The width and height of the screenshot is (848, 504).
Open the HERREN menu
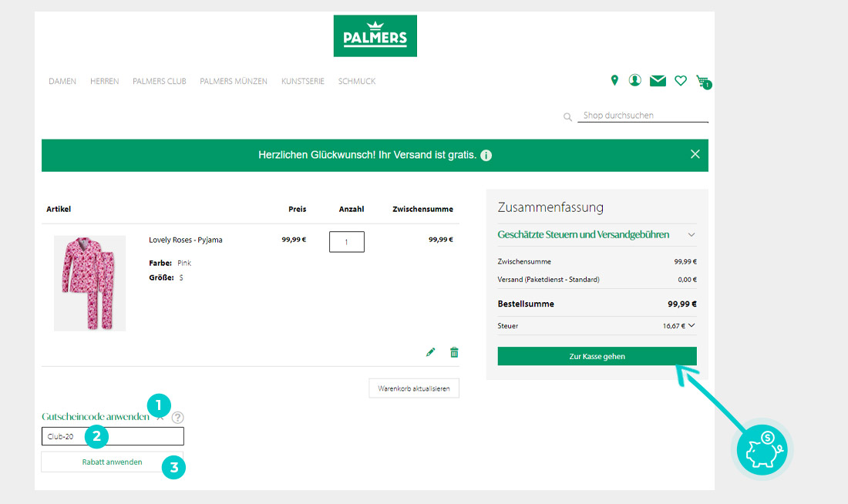(x=104, y=81)
